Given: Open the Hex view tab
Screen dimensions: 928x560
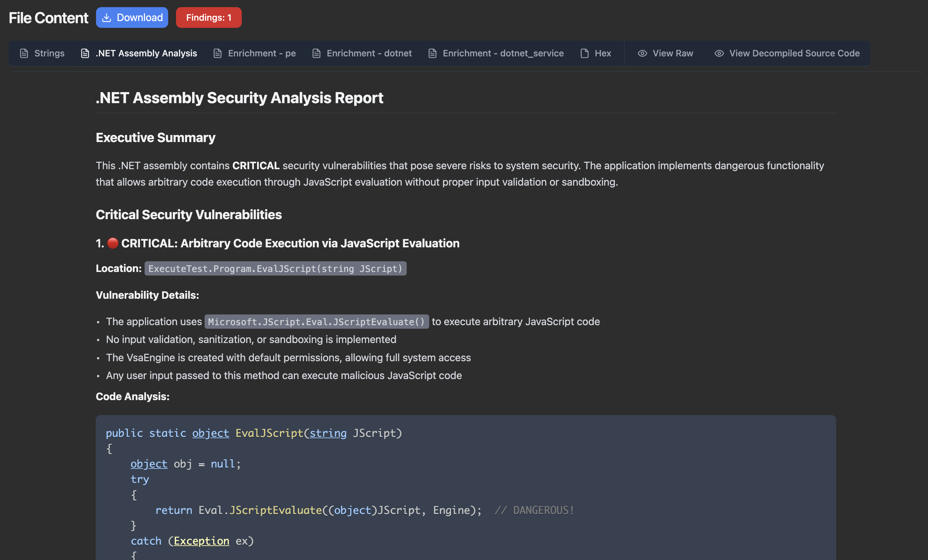Looking at the screenshot, I should point(603,53).
